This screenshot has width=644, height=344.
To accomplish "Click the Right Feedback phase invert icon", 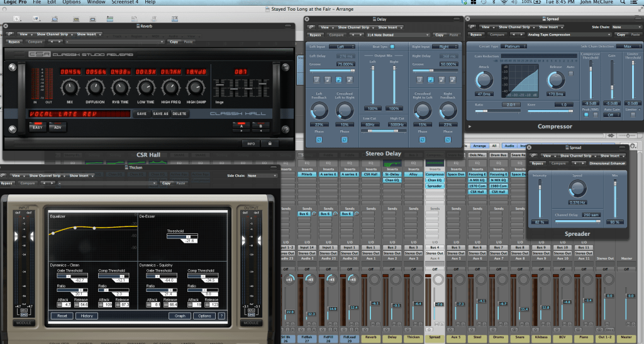I will click(447, 139).
